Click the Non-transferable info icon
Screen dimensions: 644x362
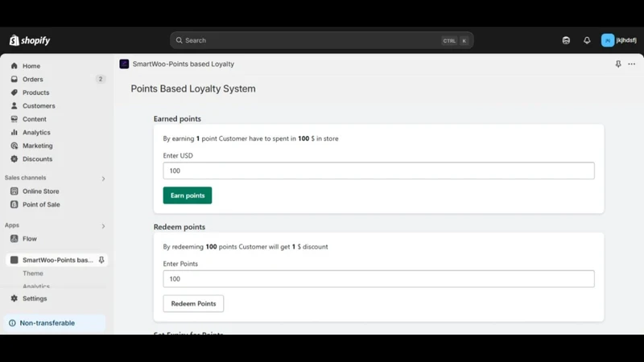tap(12, 323)
